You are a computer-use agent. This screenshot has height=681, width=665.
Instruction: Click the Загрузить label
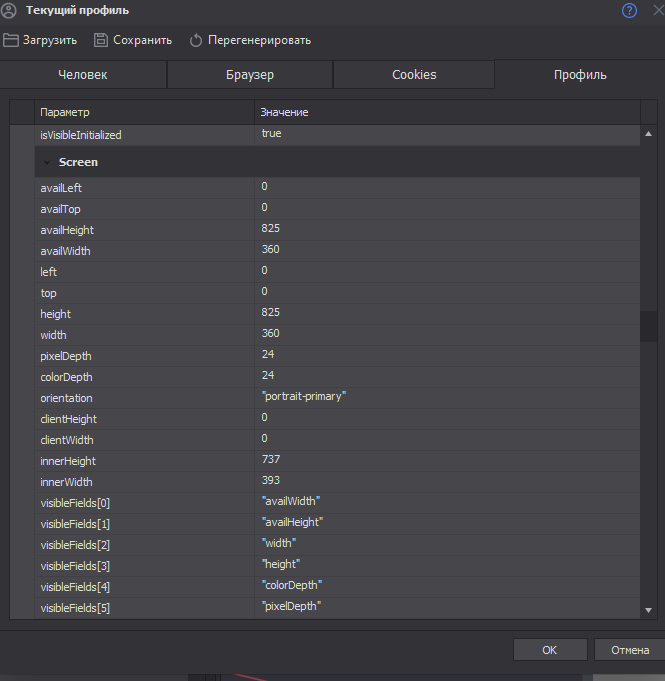[50, 40]
